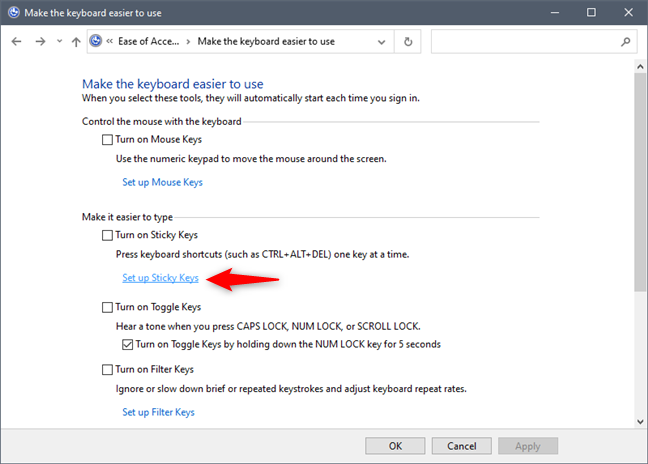Uncheck NUM LOCK 5 seconds Toggle Keys option
This screenshot has width=648, height=464.
(127, 345)
